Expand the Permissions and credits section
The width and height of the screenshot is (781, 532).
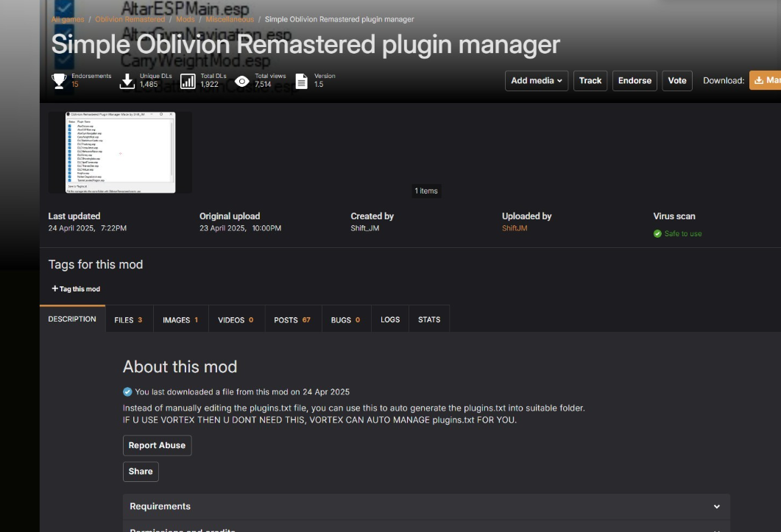click(x=426, y=527)
